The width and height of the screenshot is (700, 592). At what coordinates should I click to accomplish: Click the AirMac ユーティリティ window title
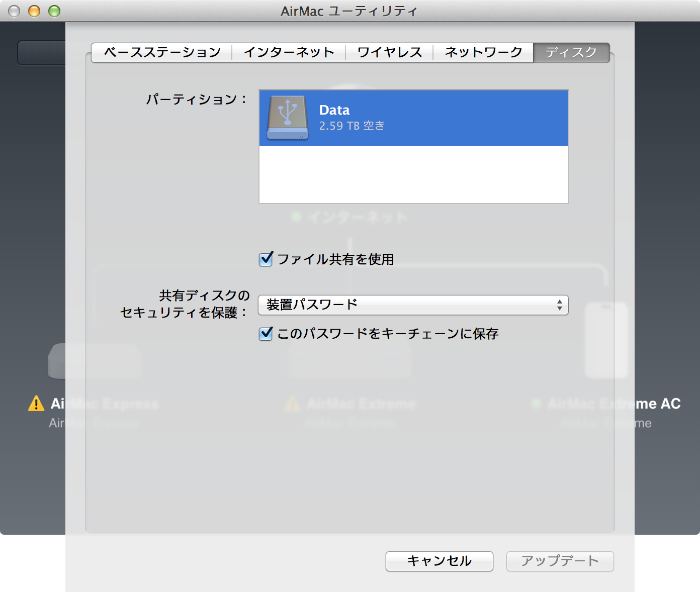pyautogui.click(x=349, y=11)
